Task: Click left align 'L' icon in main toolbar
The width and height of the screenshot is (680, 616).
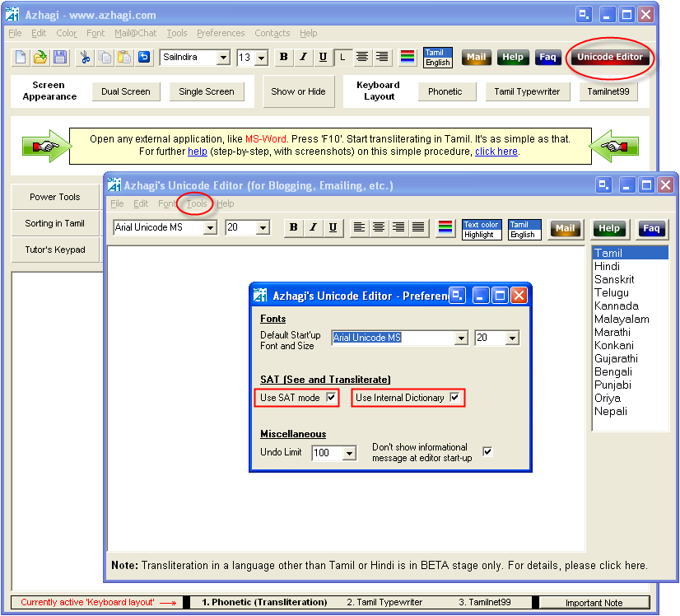Action: point(343,58)
